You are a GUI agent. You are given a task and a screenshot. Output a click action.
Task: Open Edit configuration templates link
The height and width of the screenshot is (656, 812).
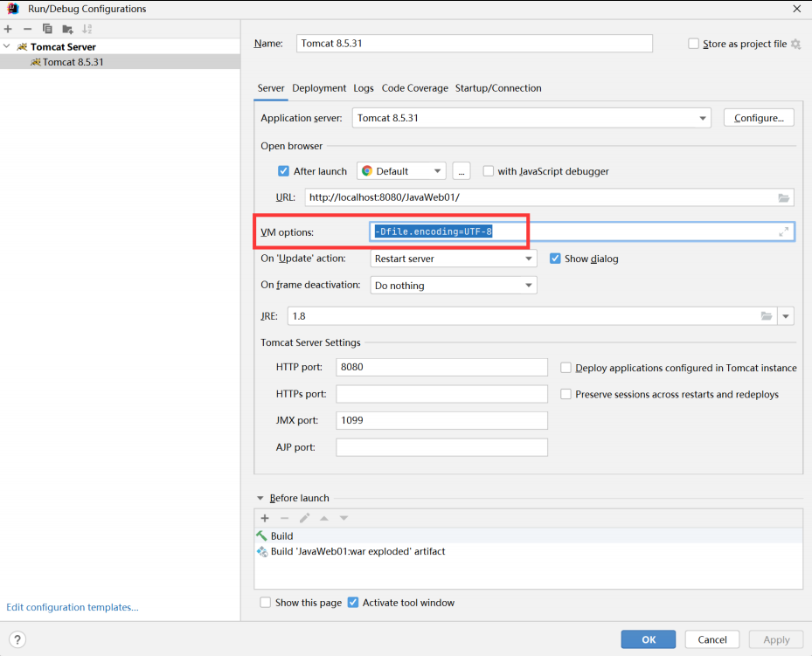coord(73,607)
